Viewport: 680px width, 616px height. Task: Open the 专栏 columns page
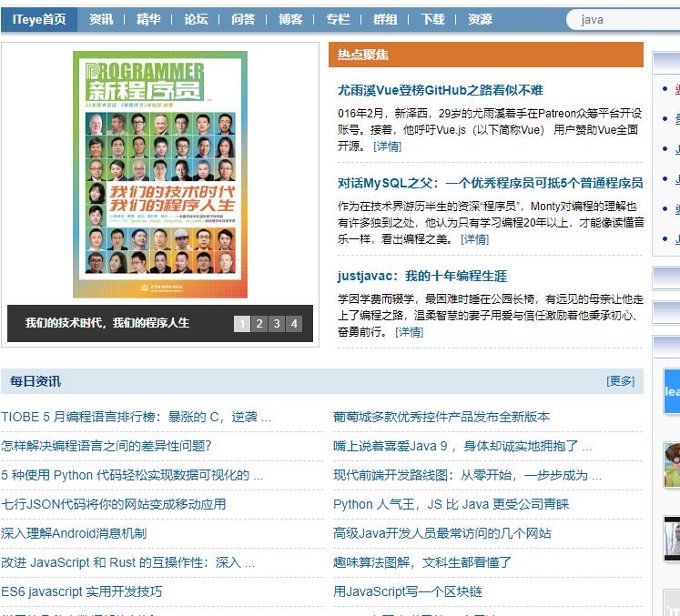(338, 19)
